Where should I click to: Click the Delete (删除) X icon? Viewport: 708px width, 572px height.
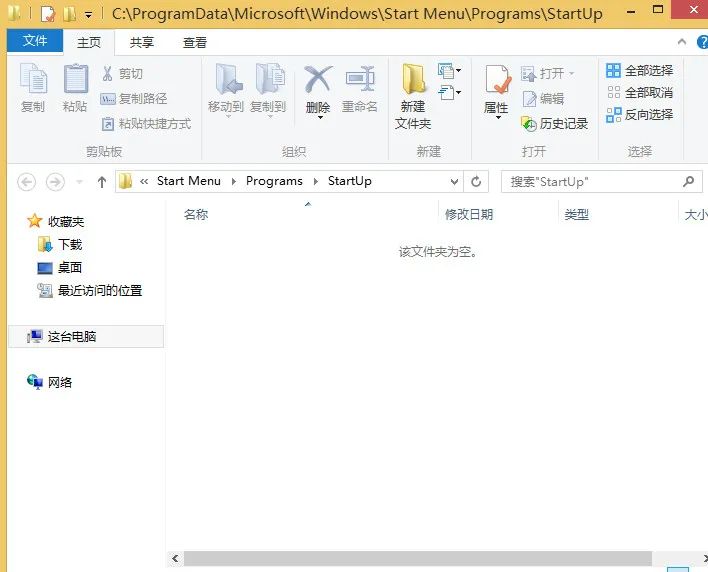coord(318,79)
